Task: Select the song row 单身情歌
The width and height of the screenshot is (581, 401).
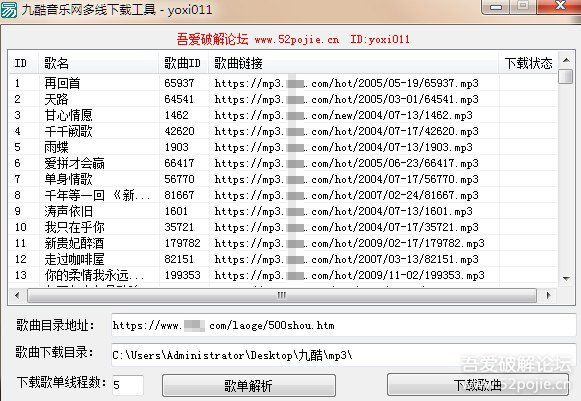Action: 283,179
